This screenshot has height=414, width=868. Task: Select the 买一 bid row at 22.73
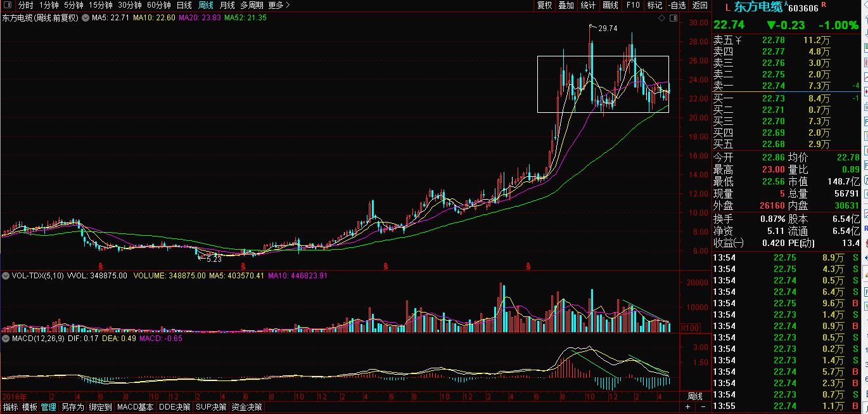tap(786, 98)
